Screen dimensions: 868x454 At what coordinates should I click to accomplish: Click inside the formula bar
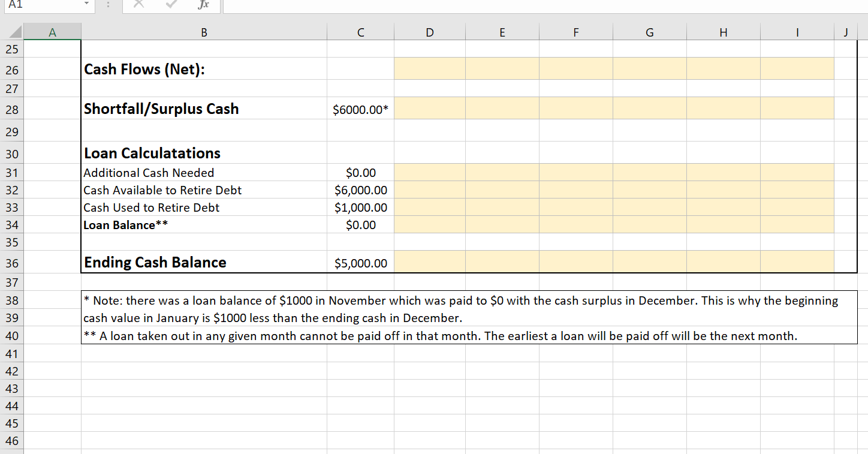pos(420,6)
